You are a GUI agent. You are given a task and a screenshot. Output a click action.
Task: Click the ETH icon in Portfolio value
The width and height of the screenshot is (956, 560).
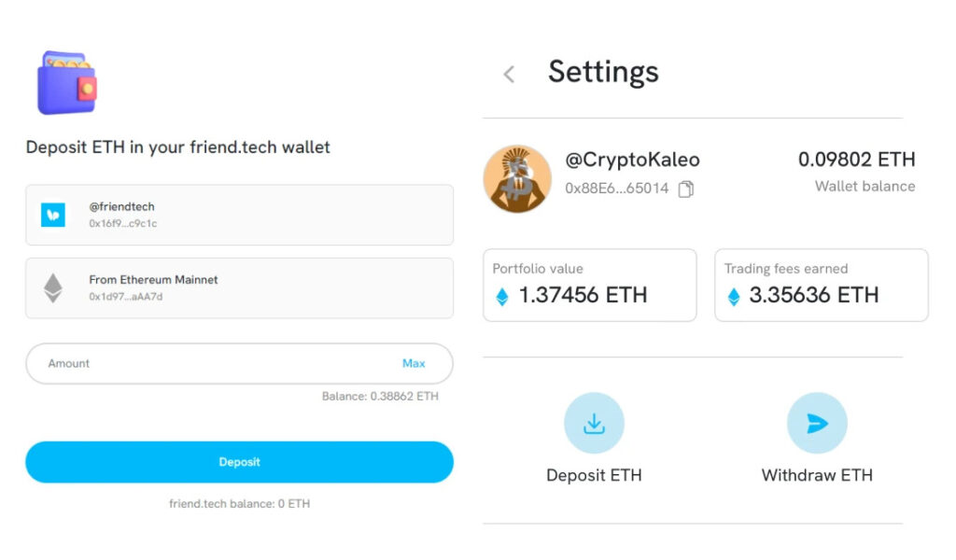point(501,297)
